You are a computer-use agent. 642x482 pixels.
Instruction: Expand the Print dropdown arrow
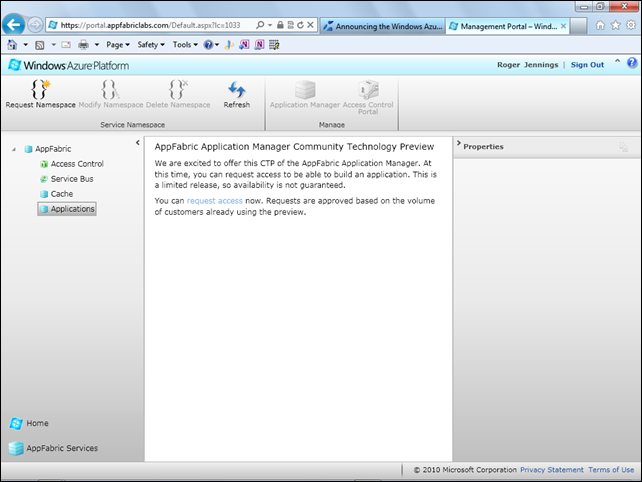pyautogui.click(x=97, y=45)
